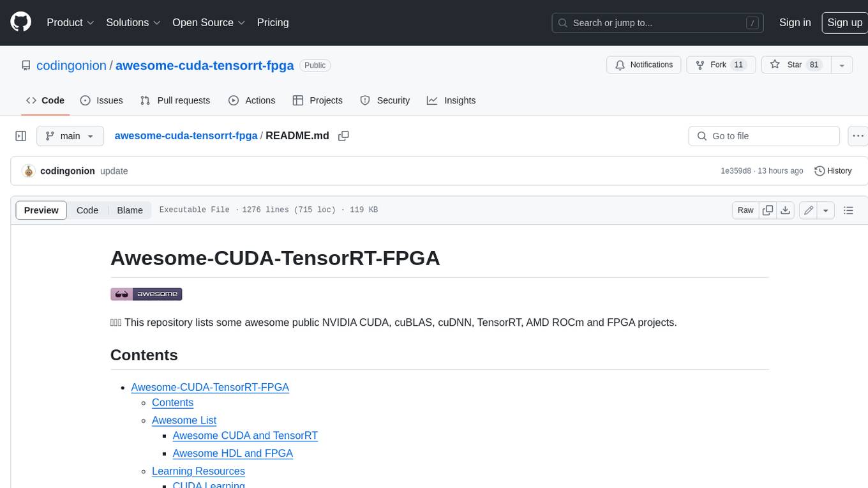The width and height of the screenshot is (868, 488).
Task: Select the Blame view
Action: [130, 210]
